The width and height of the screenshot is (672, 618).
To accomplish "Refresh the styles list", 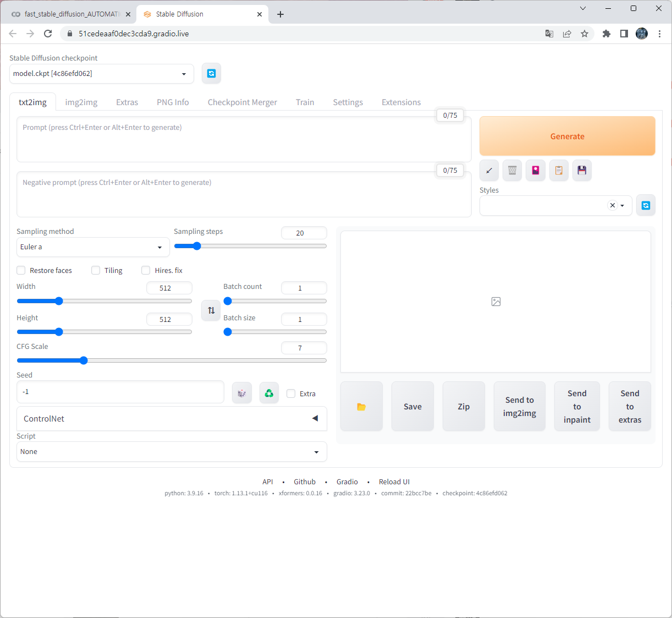I will pyautogui.click(x=646, y=204).
